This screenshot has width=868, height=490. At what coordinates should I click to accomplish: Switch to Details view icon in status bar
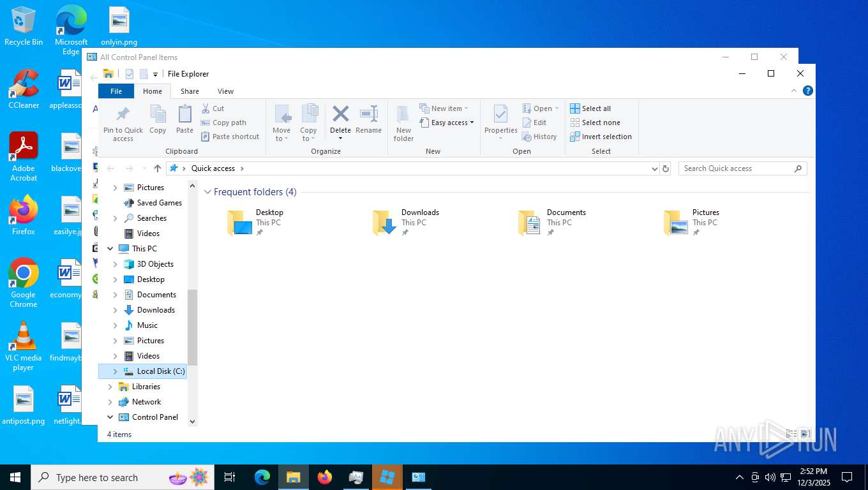tap(791, 434)
